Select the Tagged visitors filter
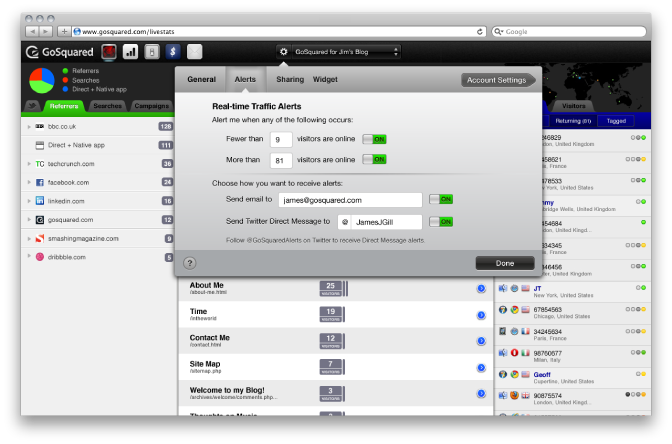This screenshot has height=444, width=672. point(616,121)
